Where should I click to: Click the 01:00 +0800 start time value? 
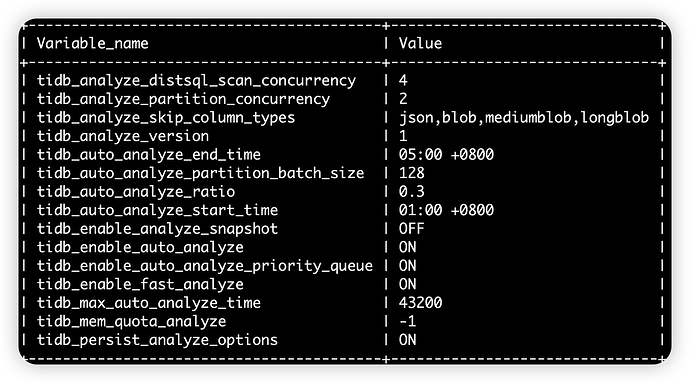coord(446,210)
